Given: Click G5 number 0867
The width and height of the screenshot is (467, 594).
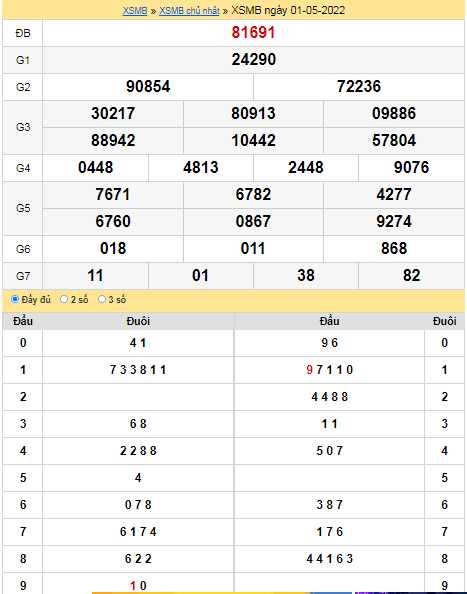Looking at the screenshot, I should 253,221.
